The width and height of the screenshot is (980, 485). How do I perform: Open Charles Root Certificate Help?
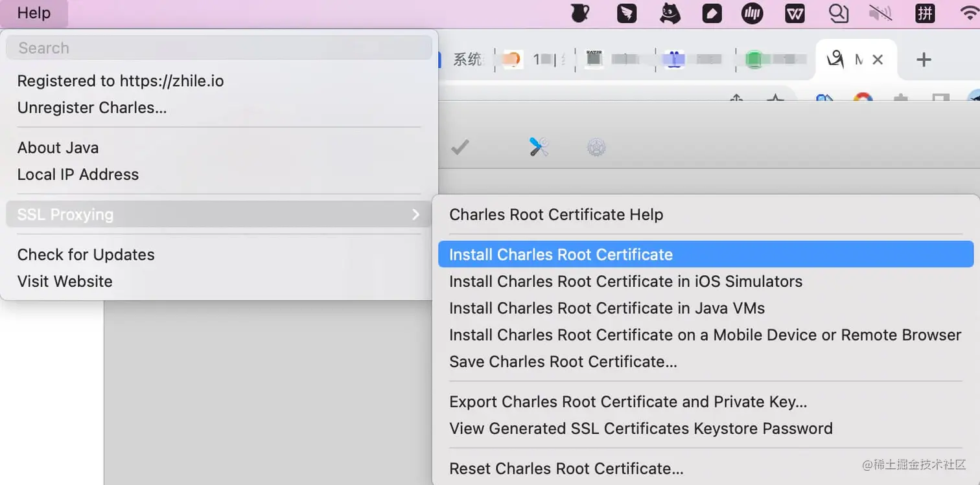click(706, 214)
